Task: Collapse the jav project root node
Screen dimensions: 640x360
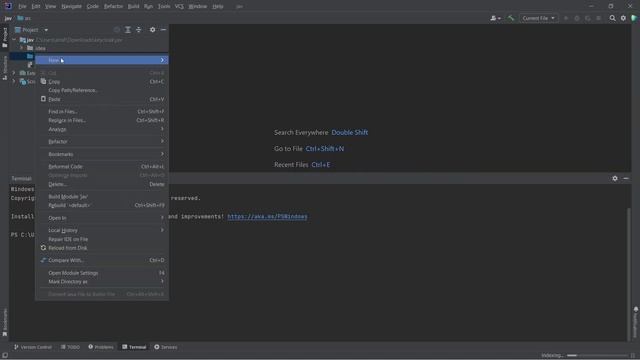Action: pos(14,40)
